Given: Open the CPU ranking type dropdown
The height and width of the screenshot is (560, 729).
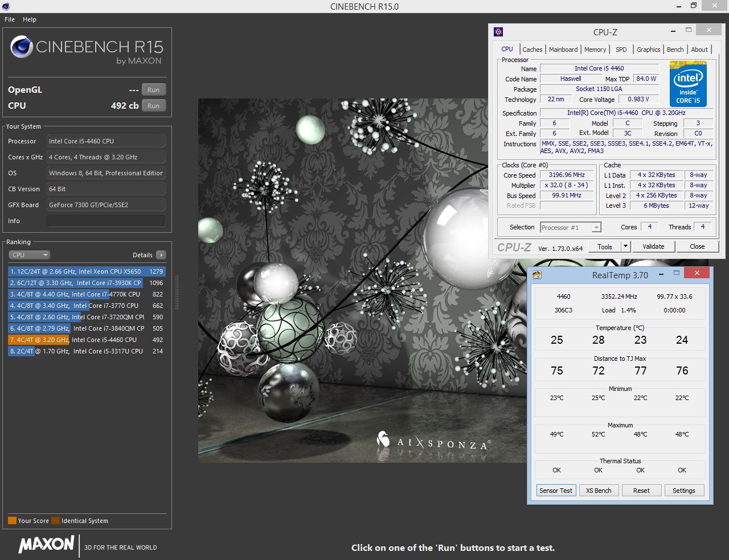Looking at the screenshot, I should [30, 255].
